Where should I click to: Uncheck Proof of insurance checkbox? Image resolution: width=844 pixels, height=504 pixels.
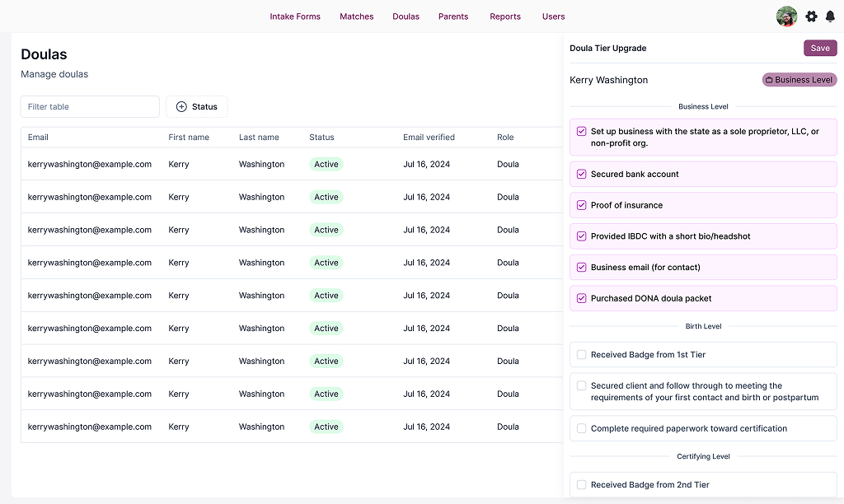[x=582, y=205]
